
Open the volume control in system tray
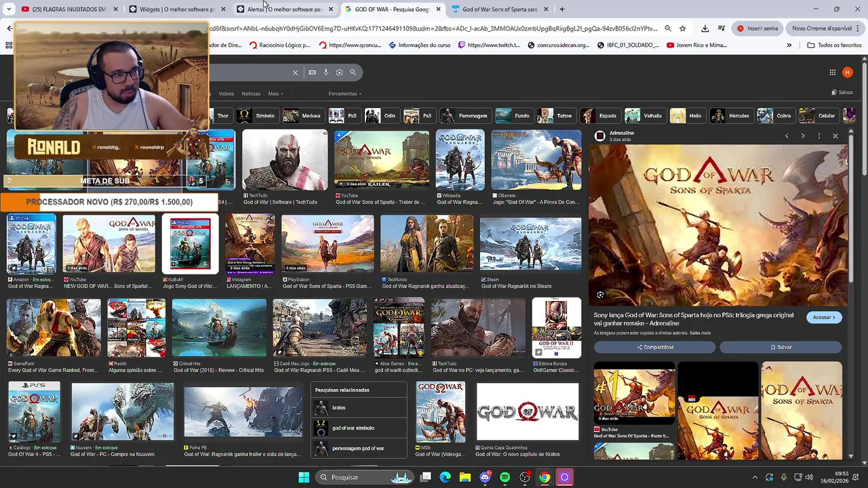pos(808,477)
